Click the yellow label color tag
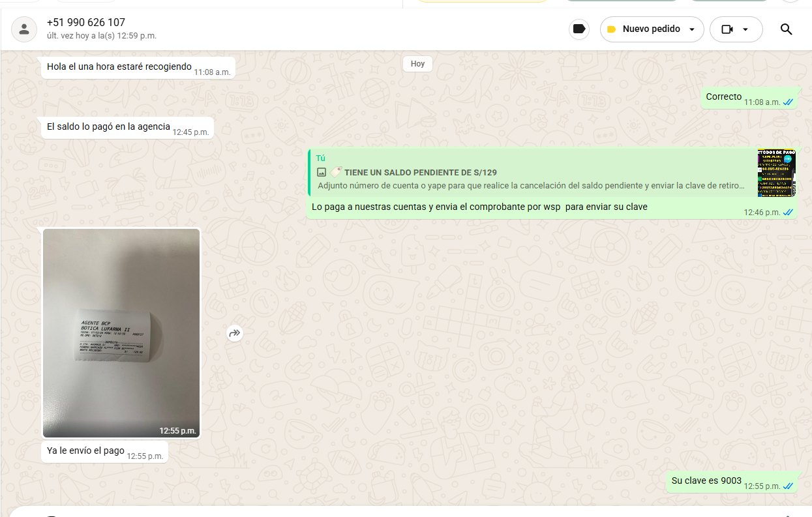Image resolution: width=812 pixels, height=517 pixels. (611, 29)
